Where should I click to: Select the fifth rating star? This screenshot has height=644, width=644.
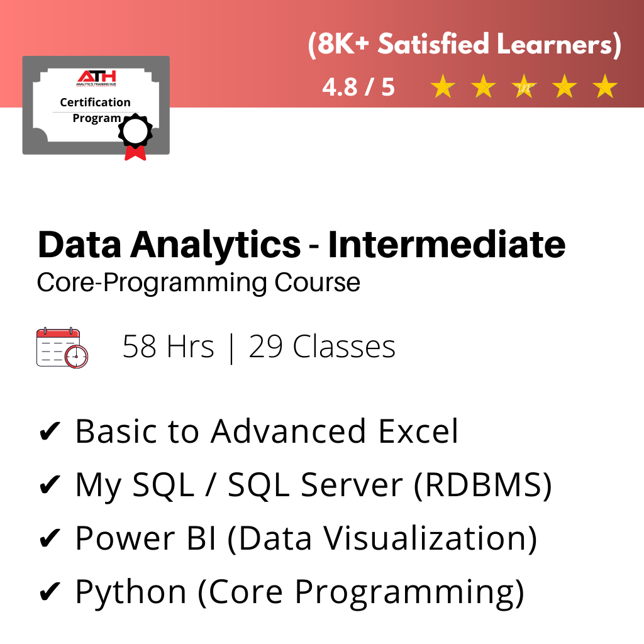[x=604, y=87]
